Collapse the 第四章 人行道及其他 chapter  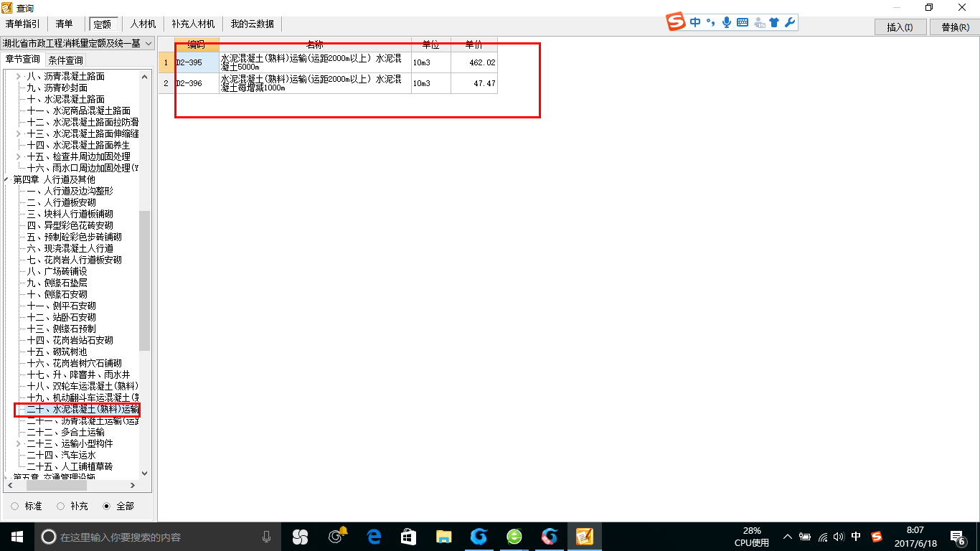[6, 179]
